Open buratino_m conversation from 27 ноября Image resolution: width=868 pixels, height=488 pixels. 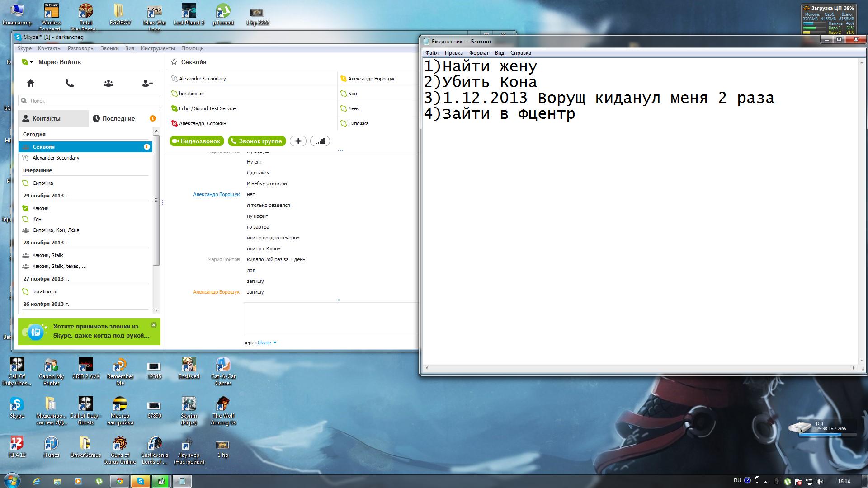coord(85,291)
